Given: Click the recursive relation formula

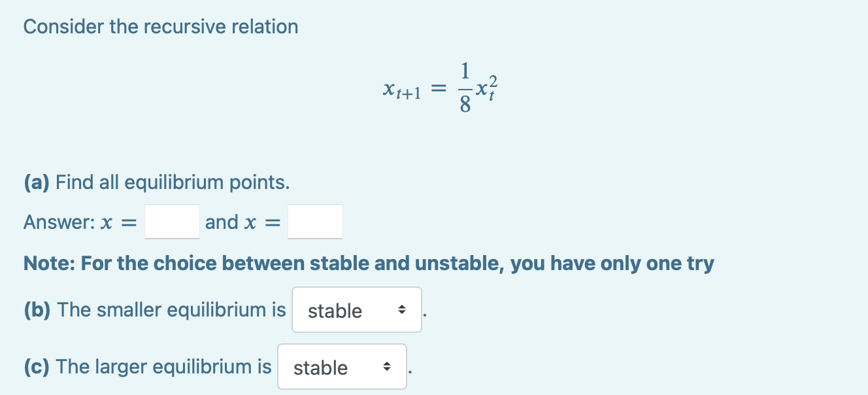Looking at the screenshot, I should [x=439, y=88].
